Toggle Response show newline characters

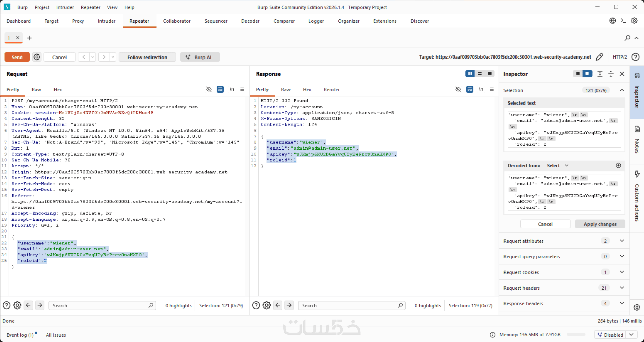(x=481, y=89)
